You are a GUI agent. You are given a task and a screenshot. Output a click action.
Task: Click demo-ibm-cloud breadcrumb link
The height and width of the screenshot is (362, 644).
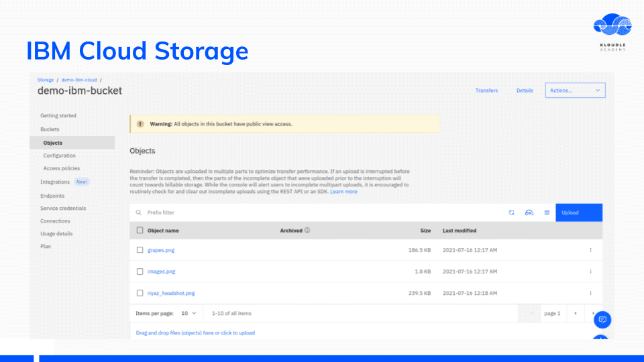click(x=79, y=80)
